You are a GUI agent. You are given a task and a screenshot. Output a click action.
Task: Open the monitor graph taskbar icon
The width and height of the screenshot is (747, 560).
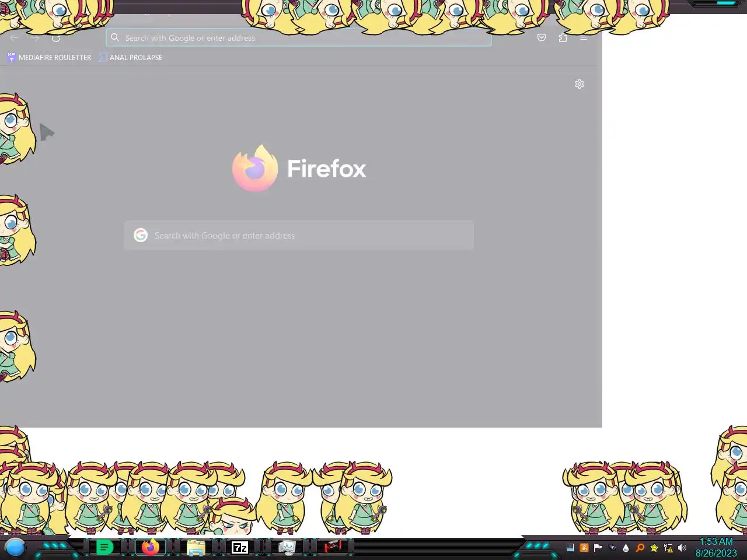click(287, 547)
